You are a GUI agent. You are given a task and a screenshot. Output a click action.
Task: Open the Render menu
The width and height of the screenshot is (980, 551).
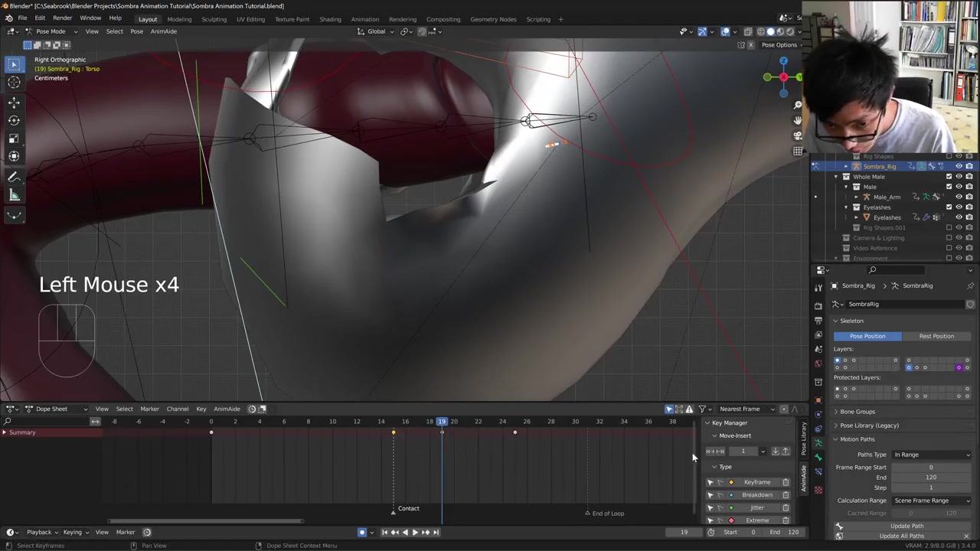click(x=62, y=18)
